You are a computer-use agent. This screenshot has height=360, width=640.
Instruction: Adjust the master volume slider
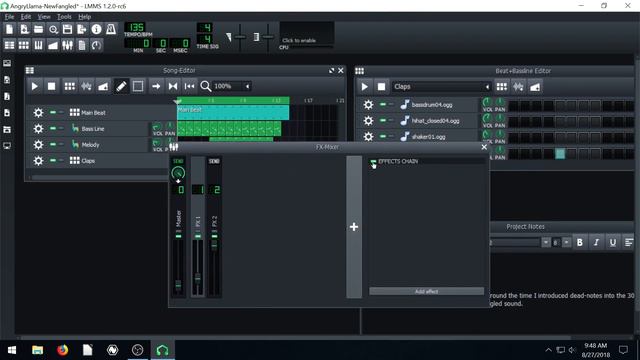(x=240, y=37)
